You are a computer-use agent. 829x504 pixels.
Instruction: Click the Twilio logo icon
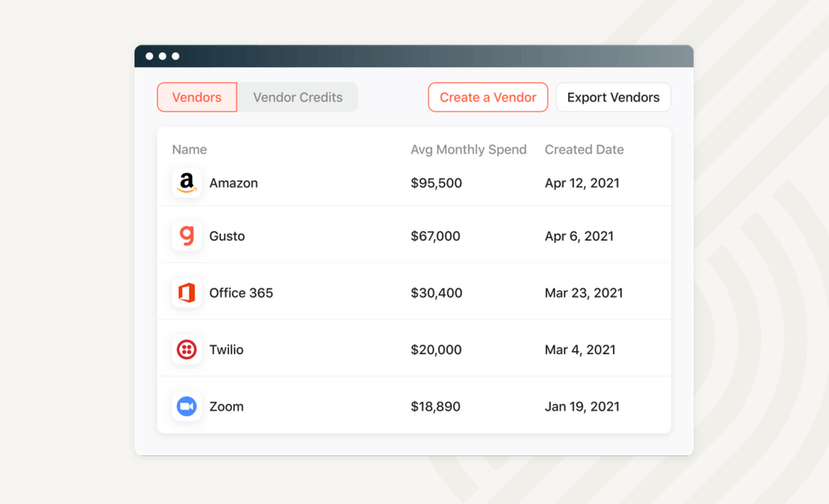click(187, 349)
